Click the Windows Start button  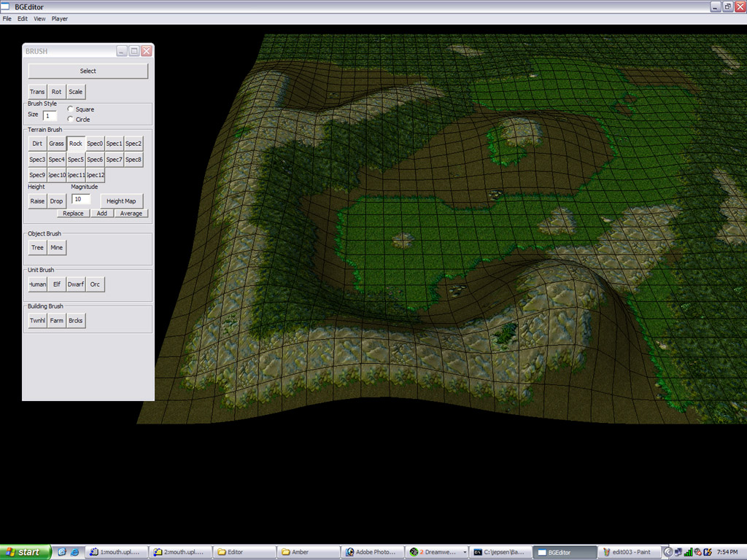tap(26, 552)
